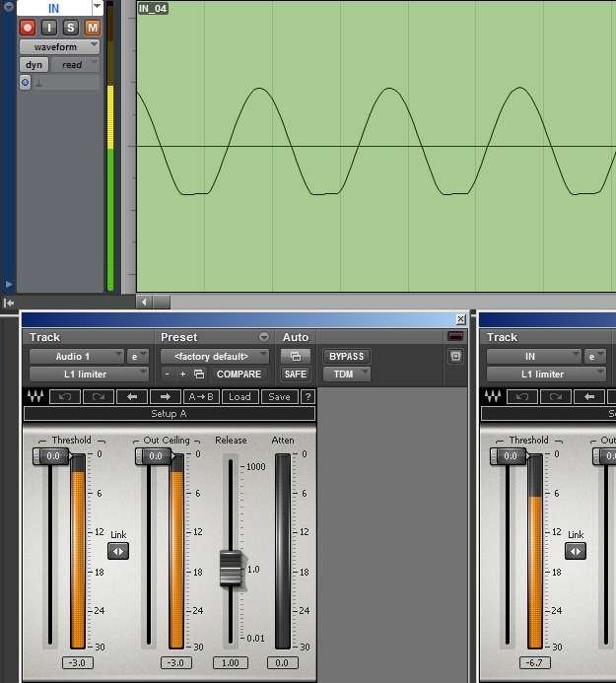Toggle the Threshold/Out Ceiling Link button

click(118, 551)
